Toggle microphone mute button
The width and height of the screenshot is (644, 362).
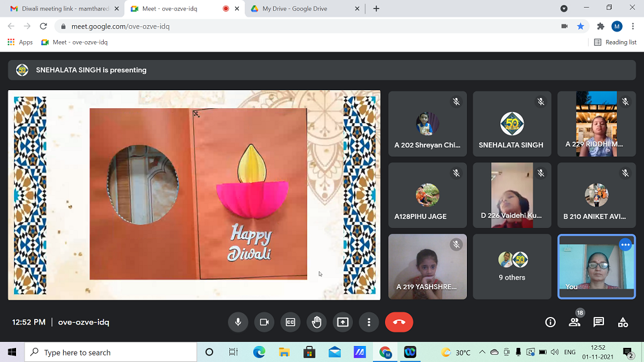click(x=238, y=322)
